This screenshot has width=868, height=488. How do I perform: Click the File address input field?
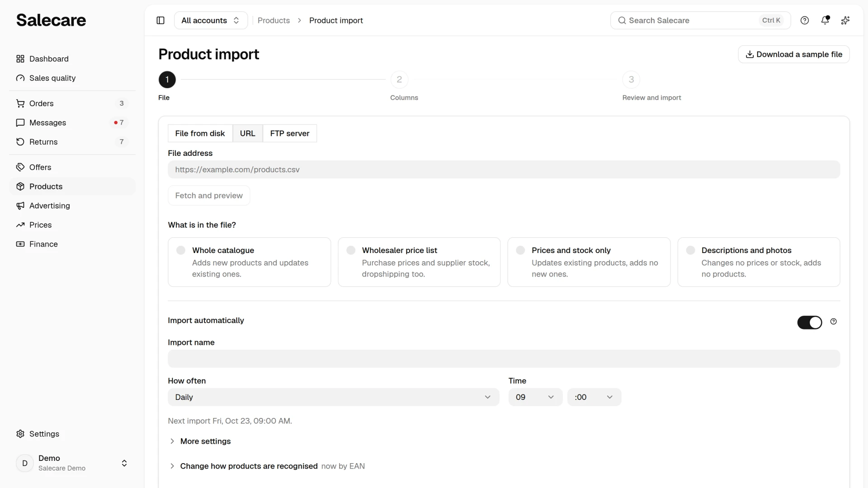tap(504, 169)
